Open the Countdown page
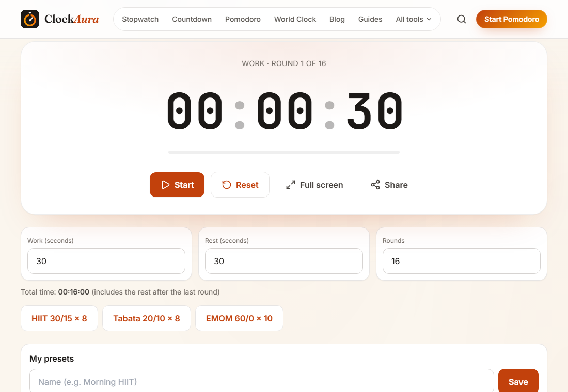Screen dimensions: 568x392 coord(192,19)
